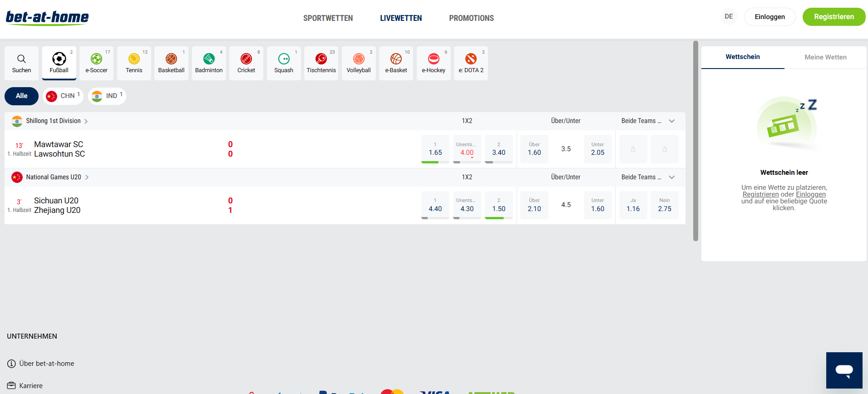Pick odd 1.50 for Zhejiang U20 win
868x394 pixels.
pos(499,205)
